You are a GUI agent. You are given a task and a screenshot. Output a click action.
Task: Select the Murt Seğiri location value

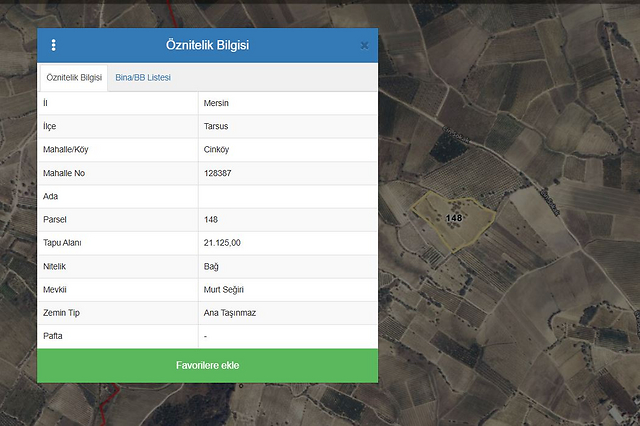click(x=224, y=290)
